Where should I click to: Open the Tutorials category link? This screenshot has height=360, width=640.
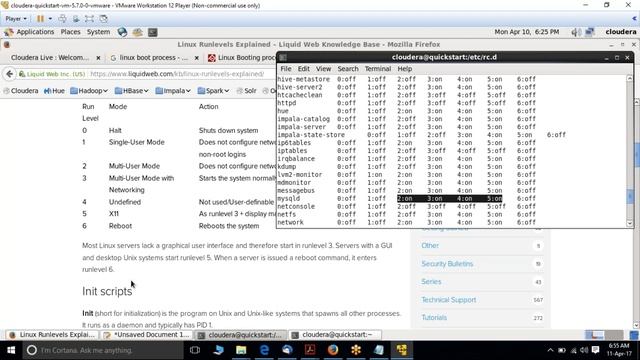(x=434, y=318)
